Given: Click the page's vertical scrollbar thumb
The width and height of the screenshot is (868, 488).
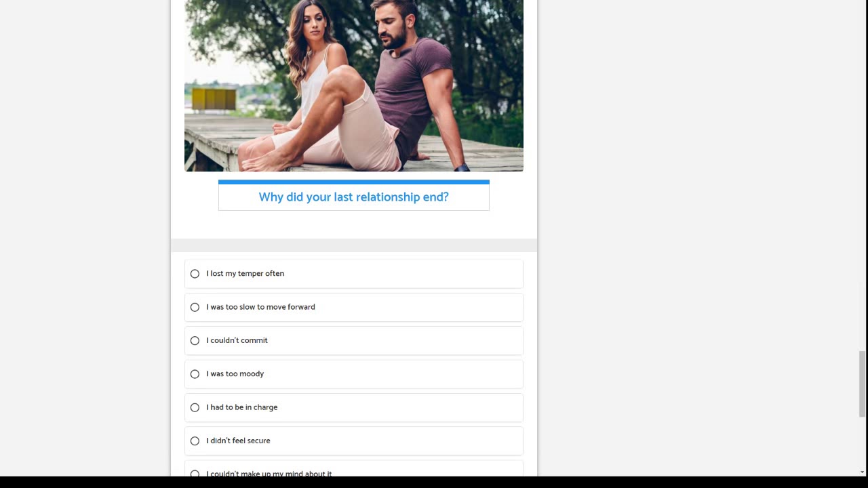Looking at the screenshot, I should click(863, 384).
